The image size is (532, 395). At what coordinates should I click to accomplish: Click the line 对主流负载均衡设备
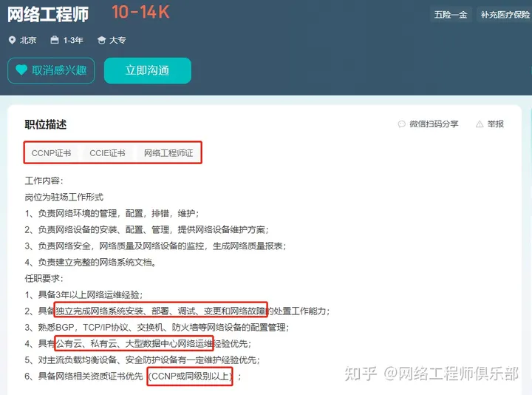coord(142,359)
